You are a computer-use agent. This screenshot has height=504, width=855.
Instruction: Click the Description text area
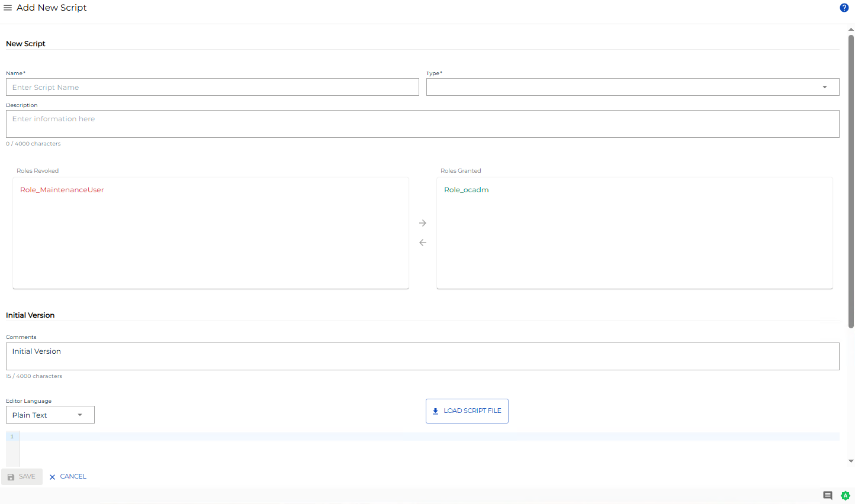click(x=423, y=124)
